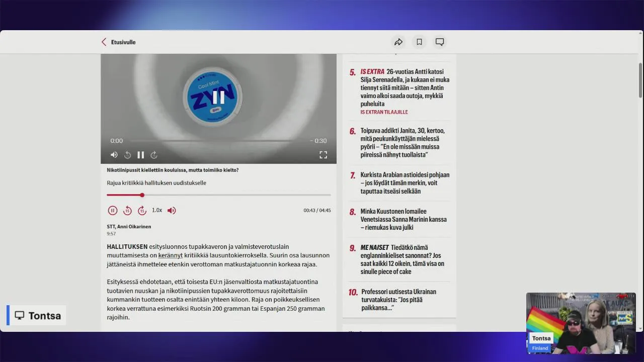Pause the article audio playback
Viewport: 644px width, 362px height.
click(113, 210)
